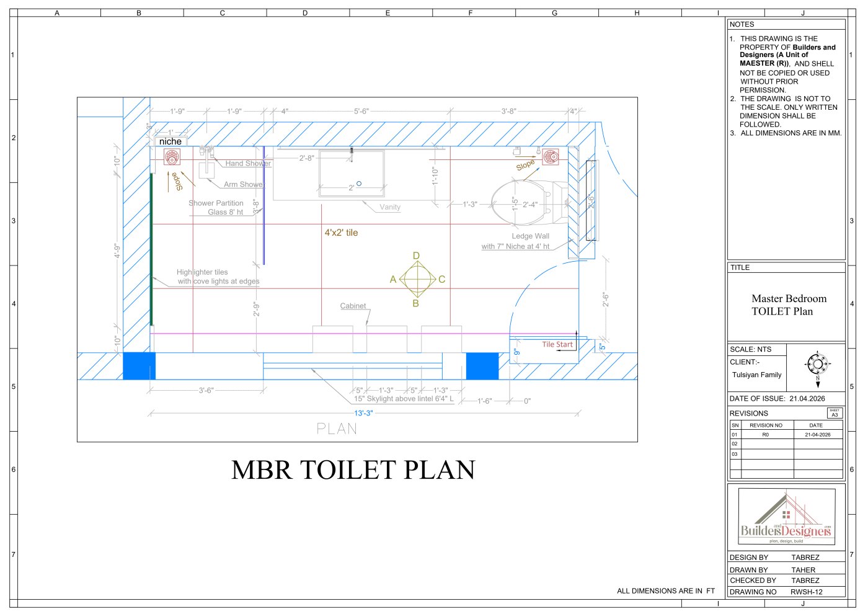
Task: Click the TITLE panel heading
Action: coord(740,267)
